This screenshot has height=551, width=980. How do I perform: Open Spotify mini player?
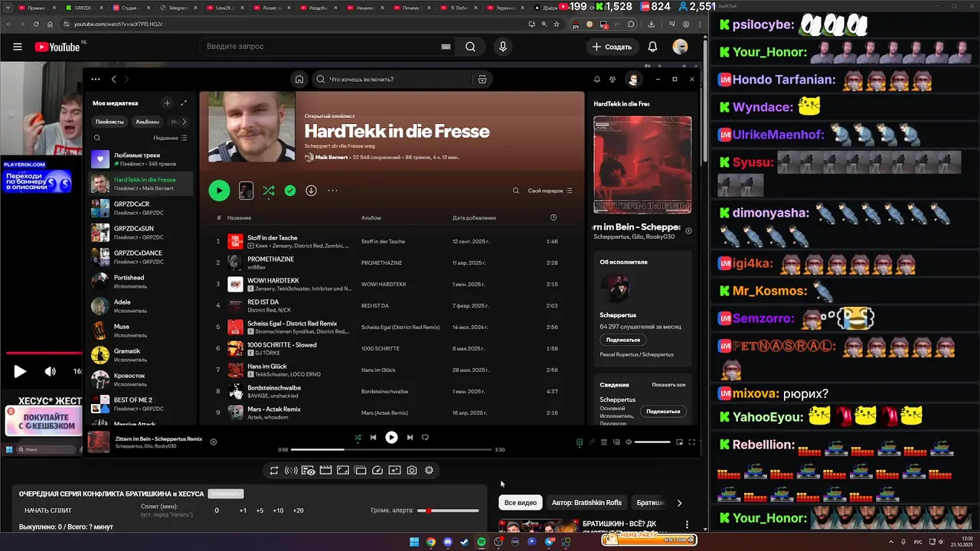(x=679, y=442)
